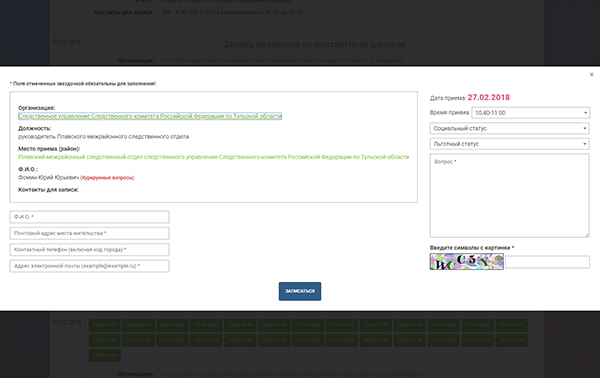Expand the Льготный статус dropdown
The height and width of the screenshot is (378, 600).
(x=510, y=144)
